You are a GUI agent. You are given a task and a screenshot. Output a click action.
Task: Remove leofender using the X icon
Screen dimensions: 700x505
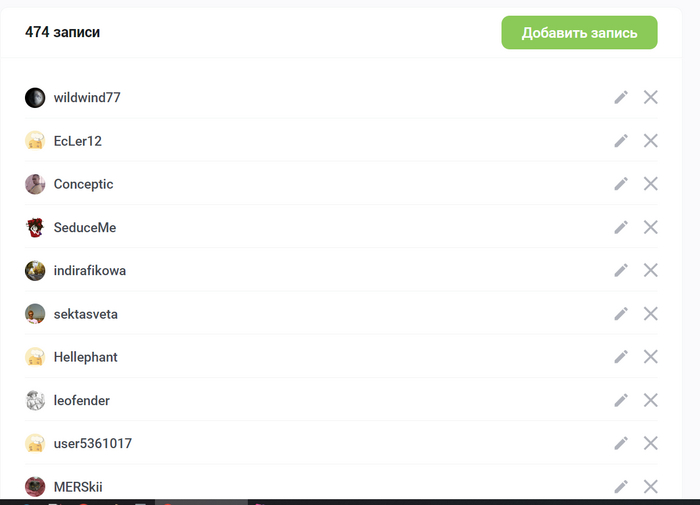tap(650, 400)
